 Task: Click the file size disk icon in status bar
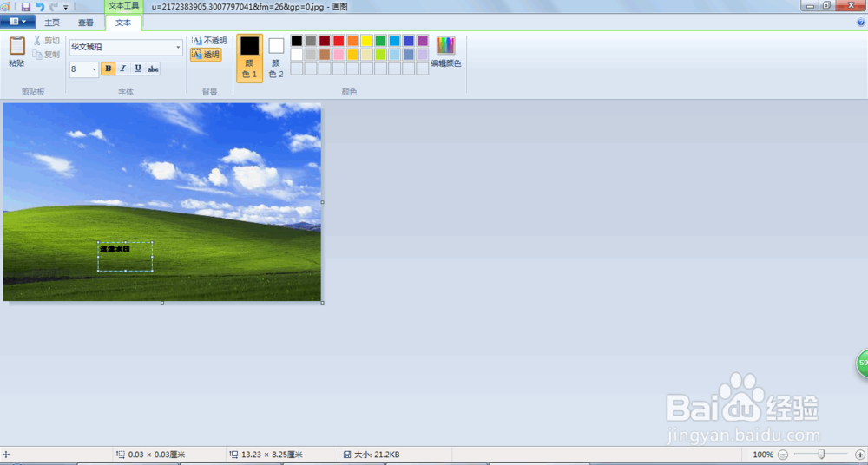point(346,455)
